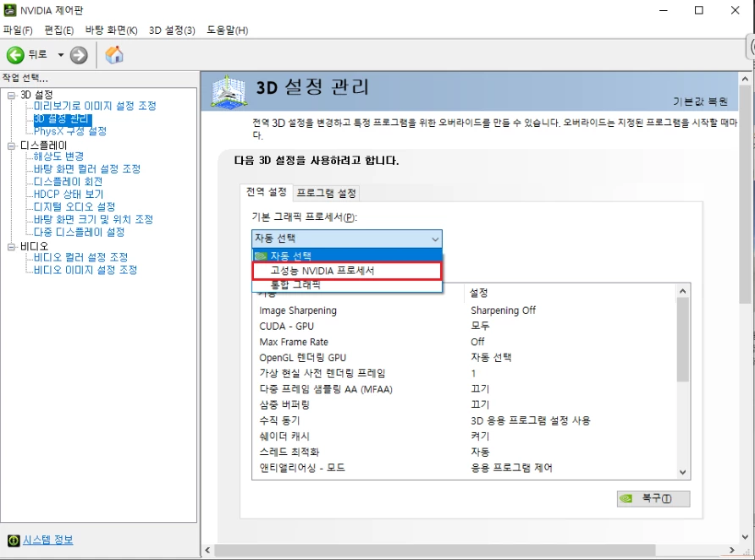Collapse the 비디오 tree node
Viewport: 755px width, 560px height.
(x=11, y=247)
